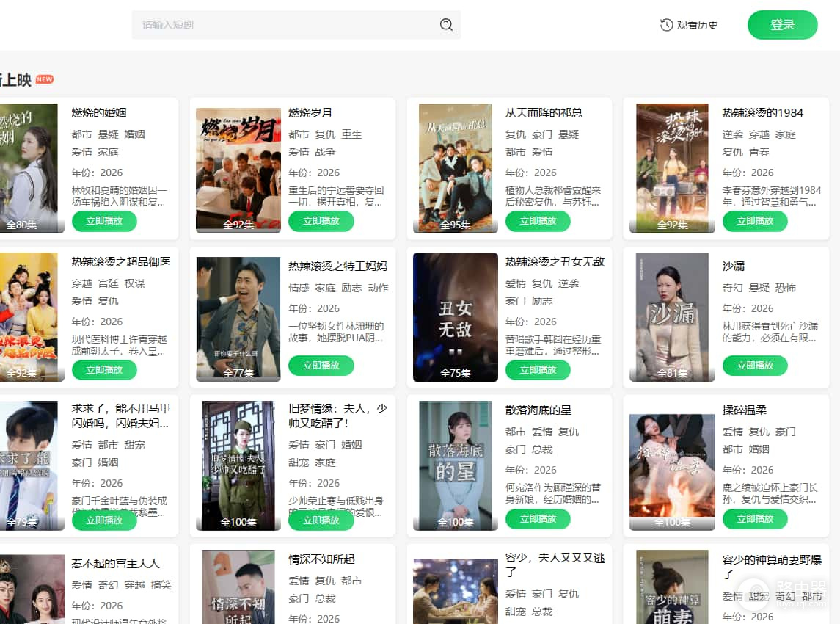This screenshot has width=840, height=624.
Task: Open title link 热辣滚烫的1984
Action: pyautogui.click(x=763, y=112)
